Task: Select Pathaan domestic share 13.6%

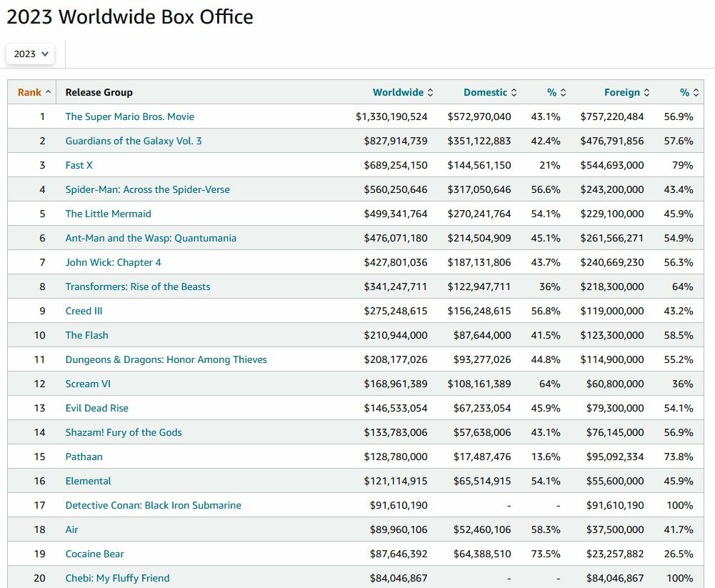Action: click(546, 457)
